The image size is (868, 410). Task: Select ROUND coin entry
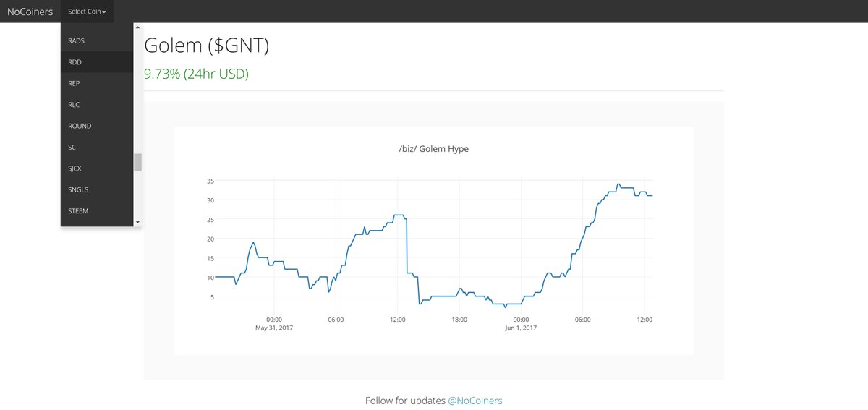(x=97, y=126)
